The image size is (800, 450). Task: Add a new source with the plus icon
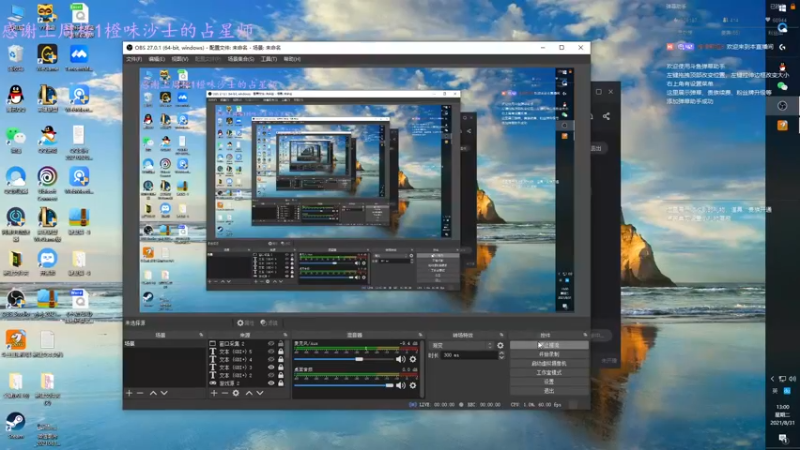coord(214,393)
